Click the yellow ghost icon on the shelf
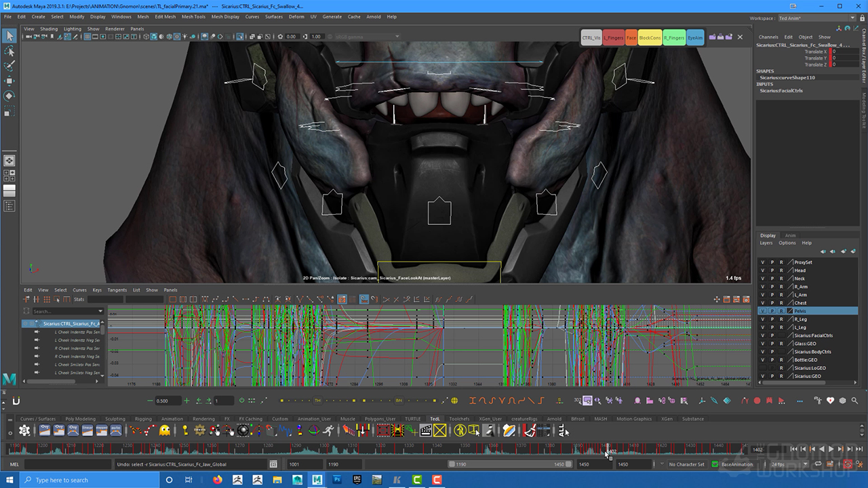Screen dimensions: 868x488 coord(165,430)
